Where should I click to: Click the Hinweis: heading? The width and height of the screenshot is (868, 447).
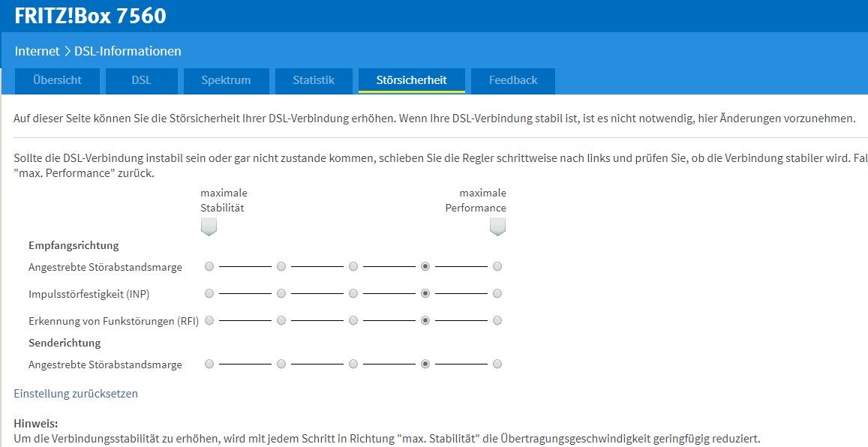coord(36,424)
